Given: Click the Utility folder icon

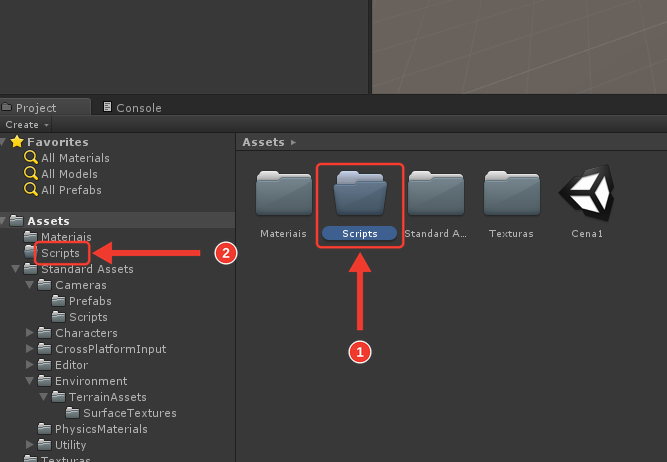Looking at the screenshot, I should point(45,445).
